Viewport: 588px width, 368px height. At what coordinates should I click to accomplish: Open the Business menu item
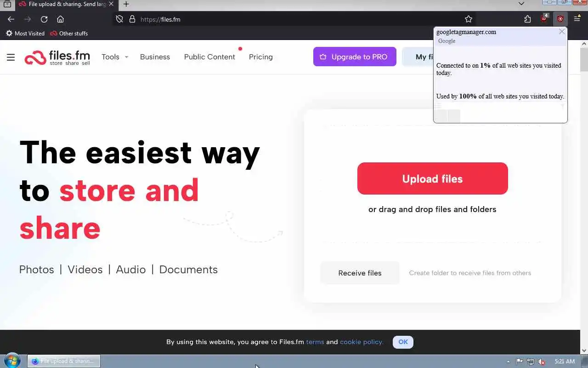coord(155,57)
